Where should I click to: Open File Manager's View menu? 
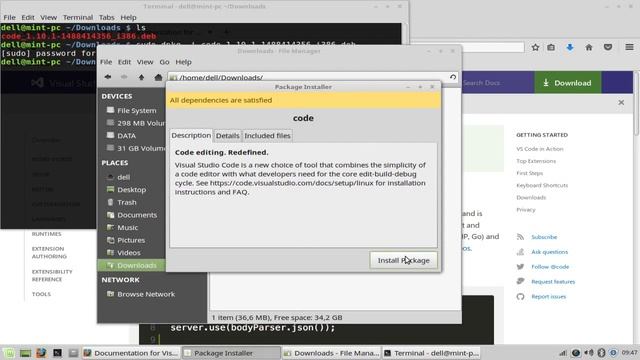(145, 62)
